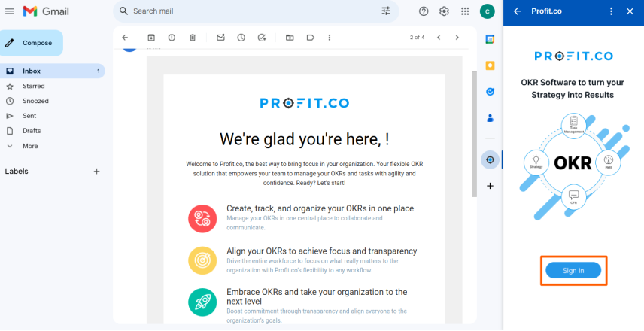This screenshot has width=644, height=331.
Task: Go to the older email arrow
Action: (x=457, y=38)
